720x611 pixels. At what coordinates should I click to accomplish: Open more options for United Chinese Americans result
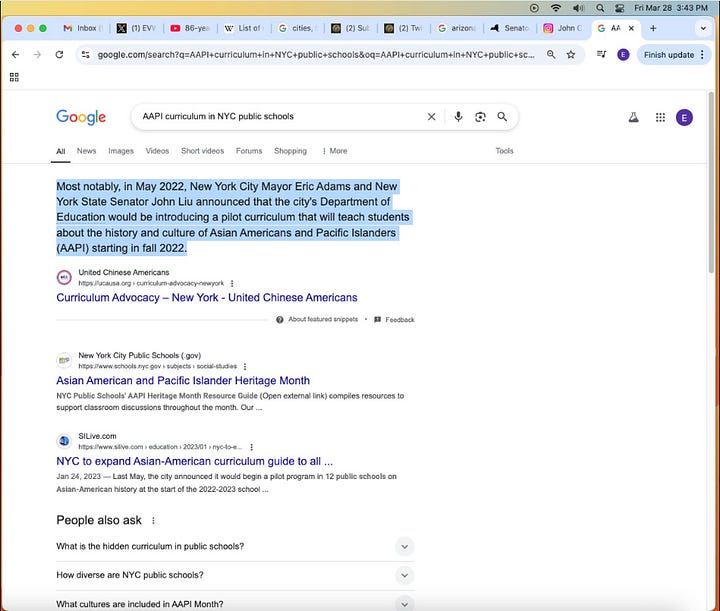tap(232, 283)
